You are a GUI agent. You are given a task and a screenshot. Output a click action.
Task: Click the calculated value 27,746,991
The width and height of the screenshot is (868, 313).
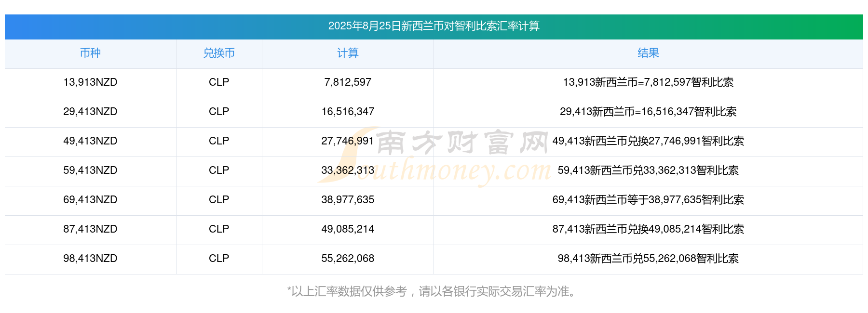[x=348, y=141]
